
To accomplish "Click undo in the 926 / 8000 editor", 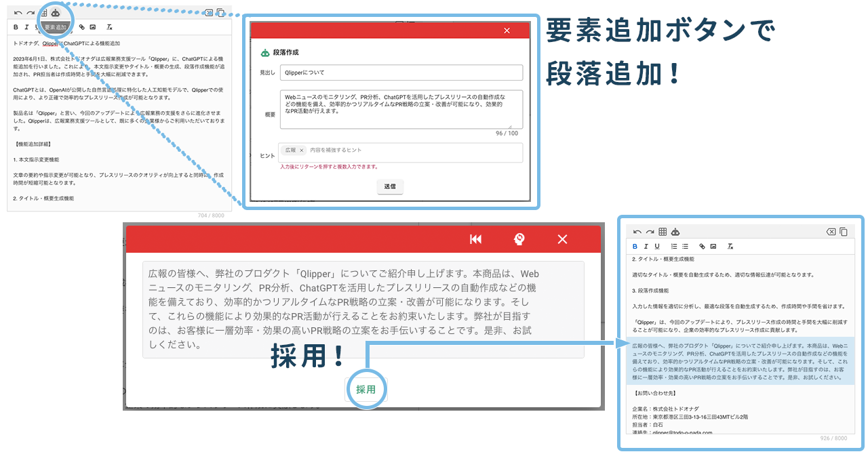I will click(x=637, y=232).
